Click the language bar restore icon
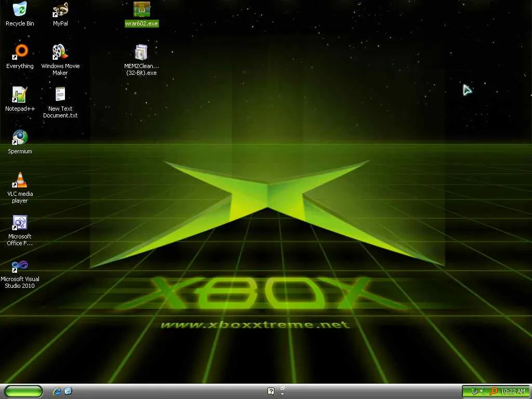 (x=282, y=388)
